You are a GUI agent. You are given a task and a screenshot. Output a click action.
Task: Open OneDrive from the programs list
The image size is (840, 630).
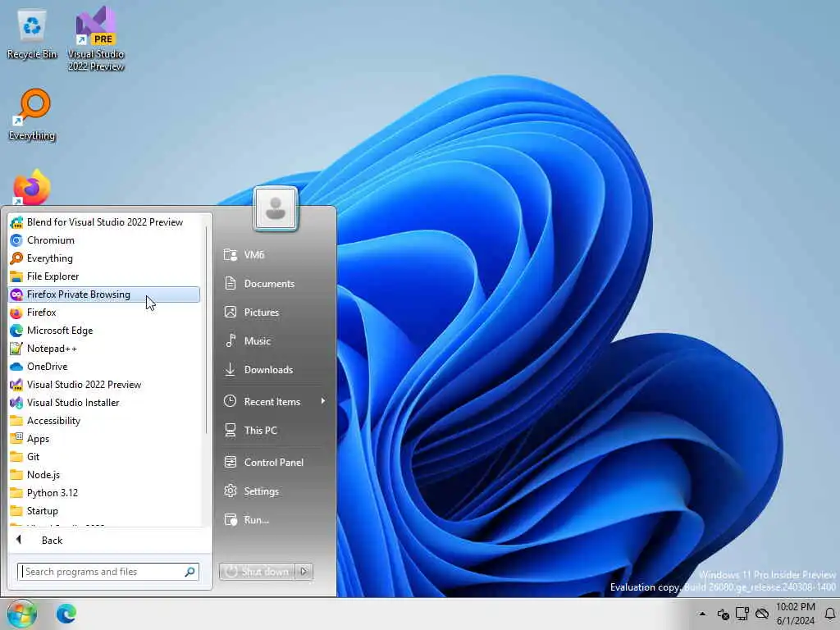[104, 367]
